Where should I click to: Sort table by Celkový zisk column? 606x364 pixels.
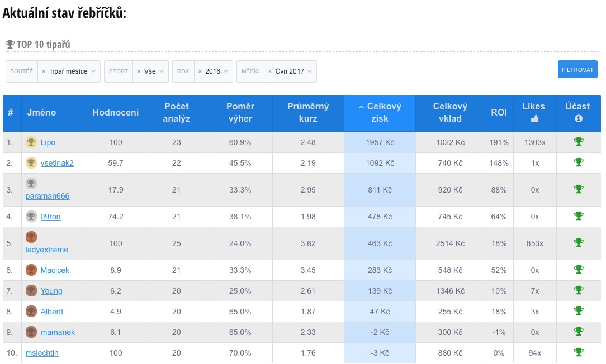380,112
